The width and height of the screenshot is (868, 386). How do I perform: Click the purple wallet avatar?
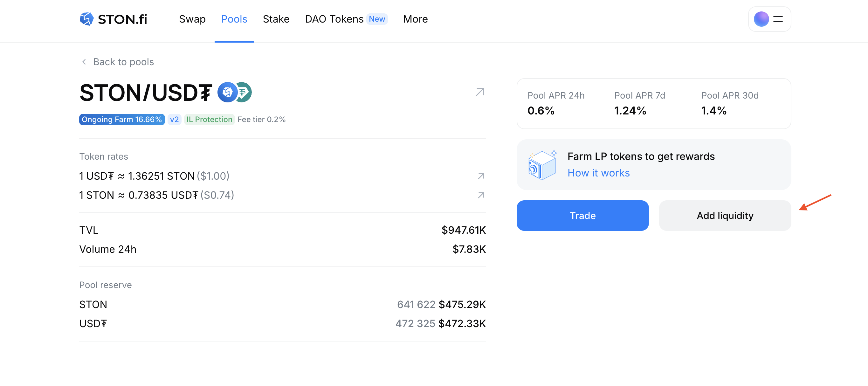point(761,19)
